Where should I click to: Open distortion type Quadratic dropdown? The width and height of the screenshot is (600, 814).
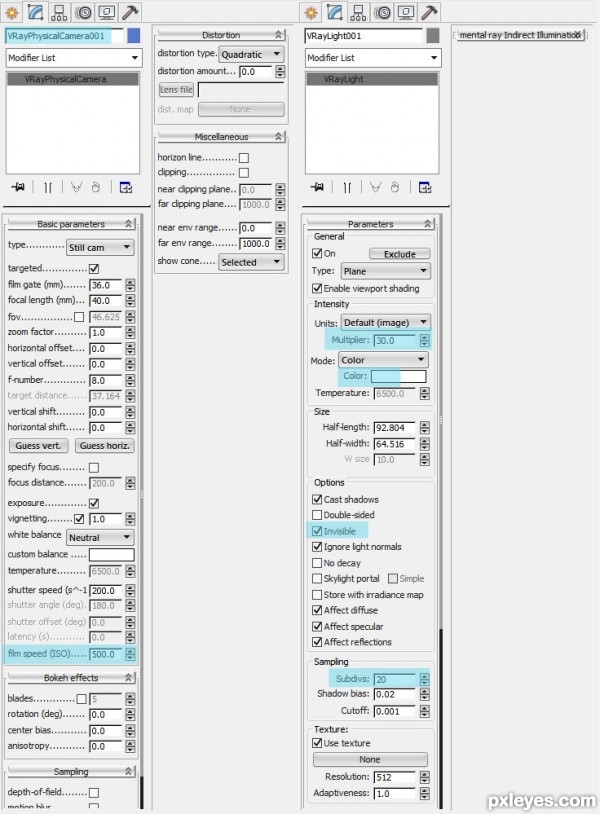click(x=252, y=54)
